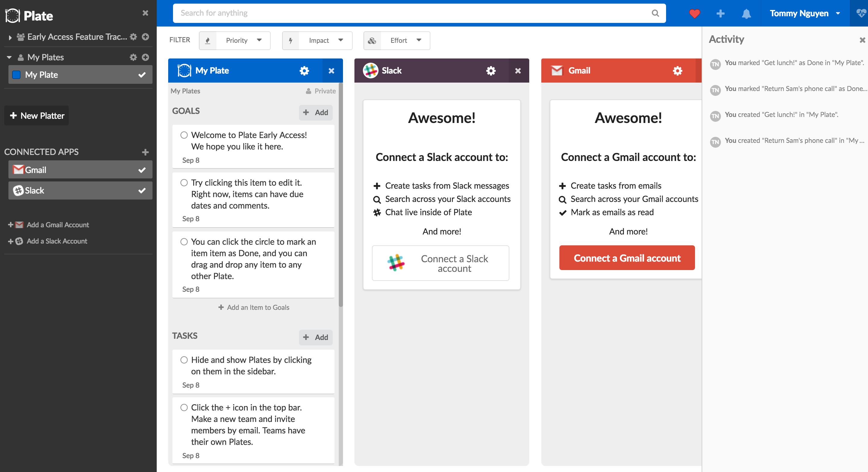Viewport: 868px width, 472px height.
Task: Open My Plate settings gear
Action: (304, 71)
